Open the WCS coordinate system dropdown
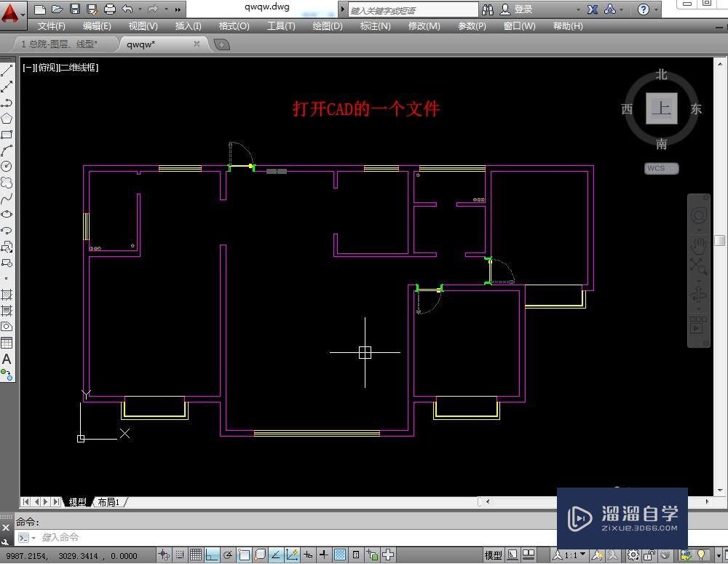Image resolution: width=728 pixels, height=564 pixels. click(672, 168)
